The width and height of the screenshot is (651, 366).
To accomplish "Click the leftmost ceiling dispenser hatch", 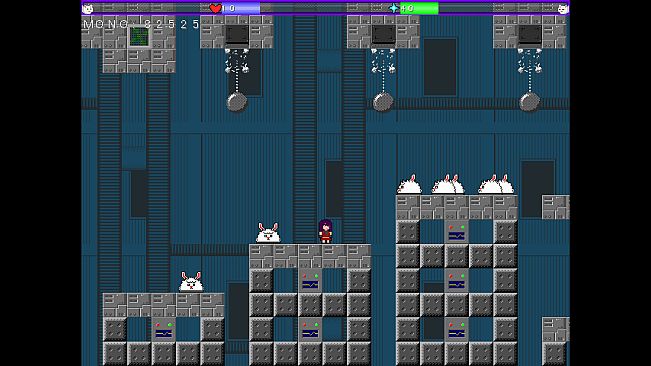I will click(237, 35).
